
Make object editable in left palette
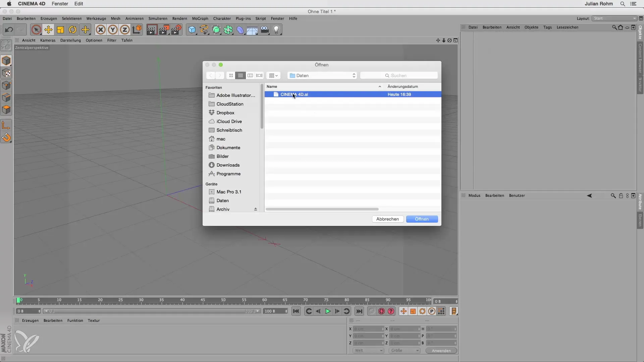coord(6,45)
